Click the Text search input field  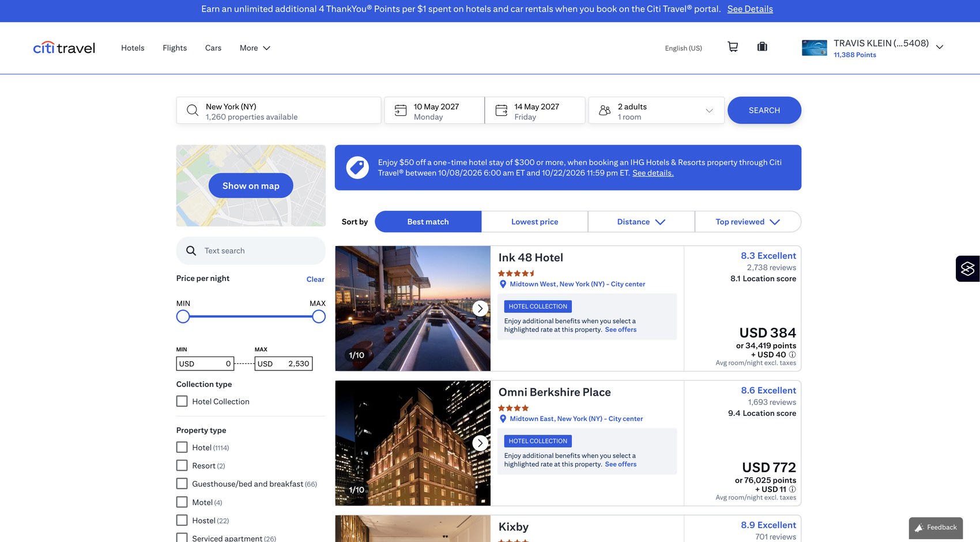[x=251, y=251]
